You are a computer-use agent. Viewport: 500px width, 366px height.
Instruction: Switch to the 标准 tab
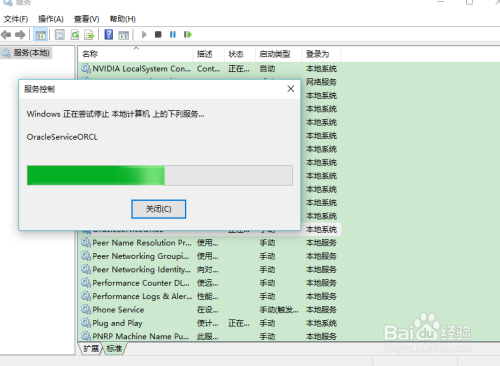[114, 349]
